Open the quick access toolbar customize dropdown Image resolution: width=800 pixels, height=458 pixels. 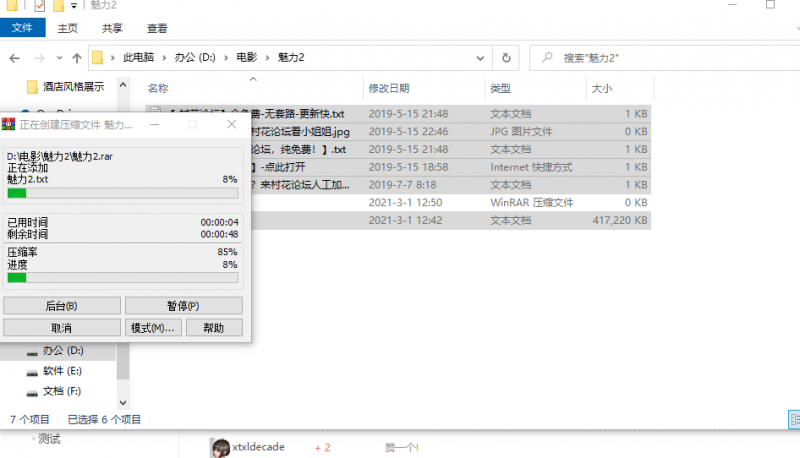(74, 7)
